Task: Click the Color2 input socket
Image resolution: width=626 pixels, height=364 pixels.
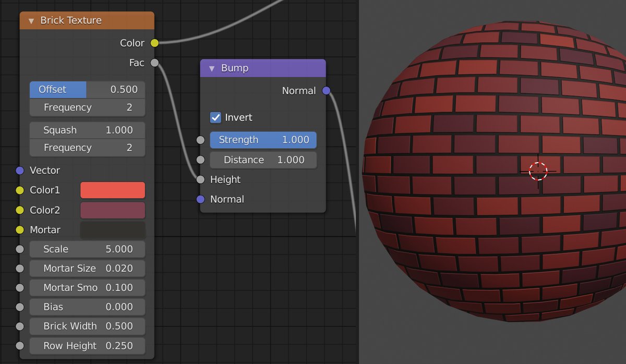Action: click(20, 210)
